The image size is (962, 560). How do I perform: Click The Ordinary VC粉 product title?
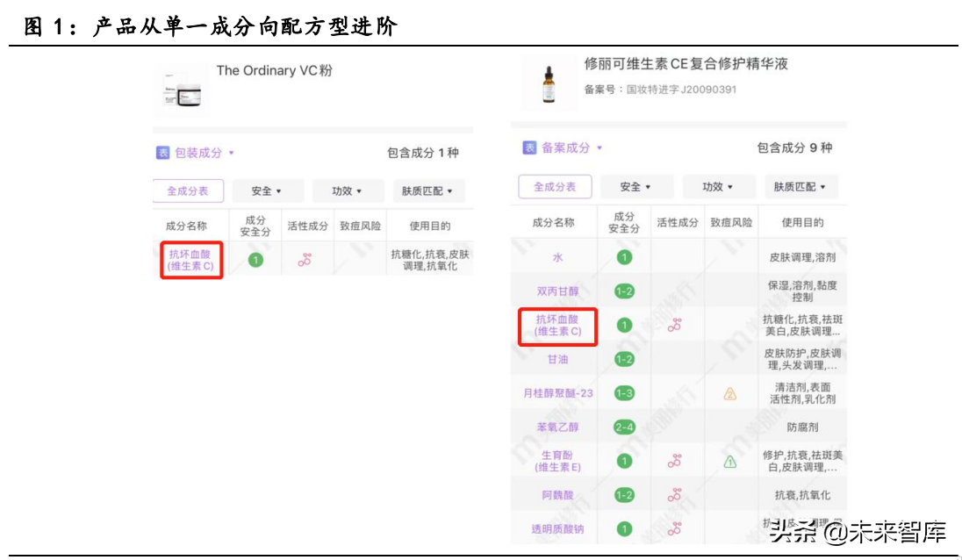[274, 70]
